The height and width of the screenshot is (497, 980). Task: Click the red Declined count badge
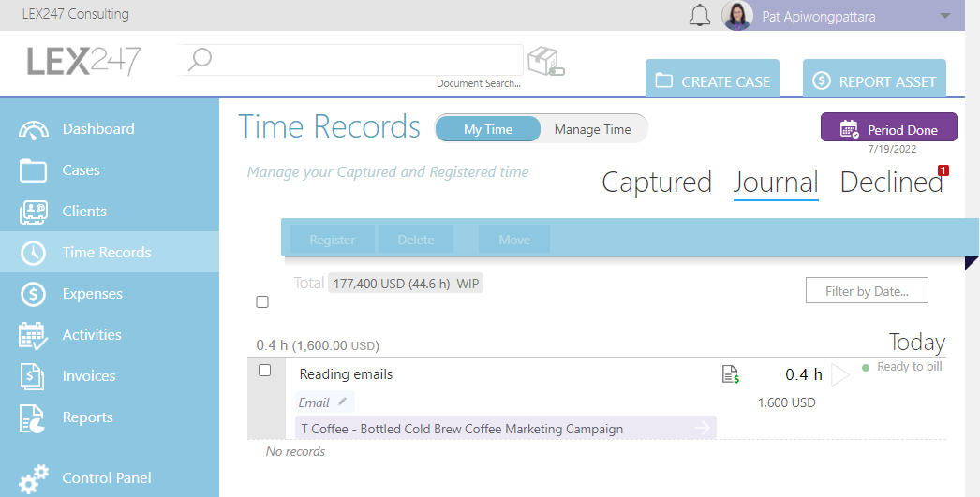(x=943, y=169)
